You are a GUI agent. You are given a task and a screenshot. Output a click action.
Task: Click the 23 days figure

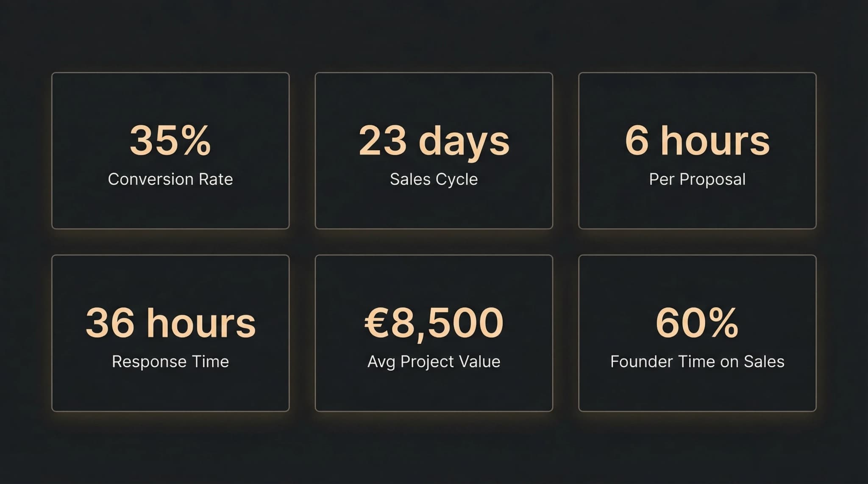[434, 141]
